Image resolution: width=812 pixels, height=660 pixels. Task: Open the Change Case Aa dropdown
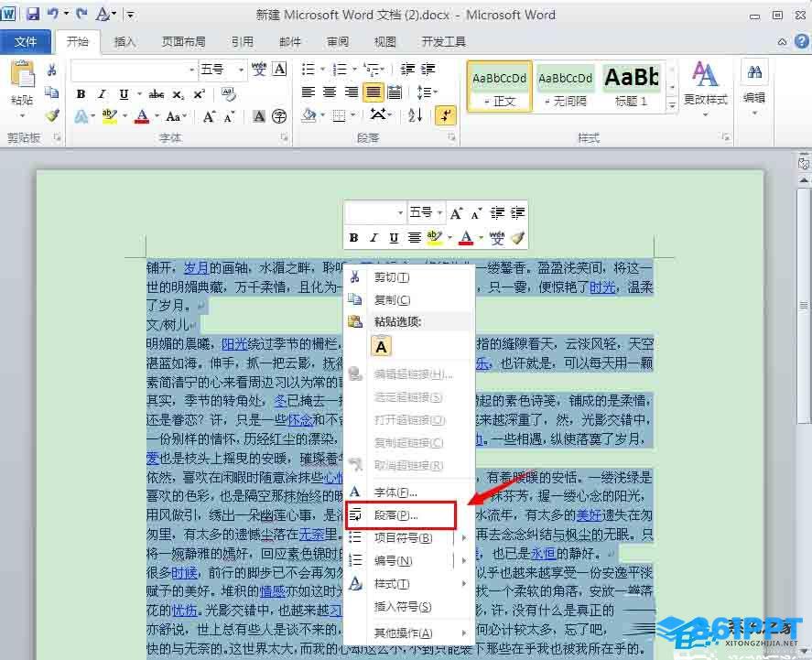click(176, 116)
